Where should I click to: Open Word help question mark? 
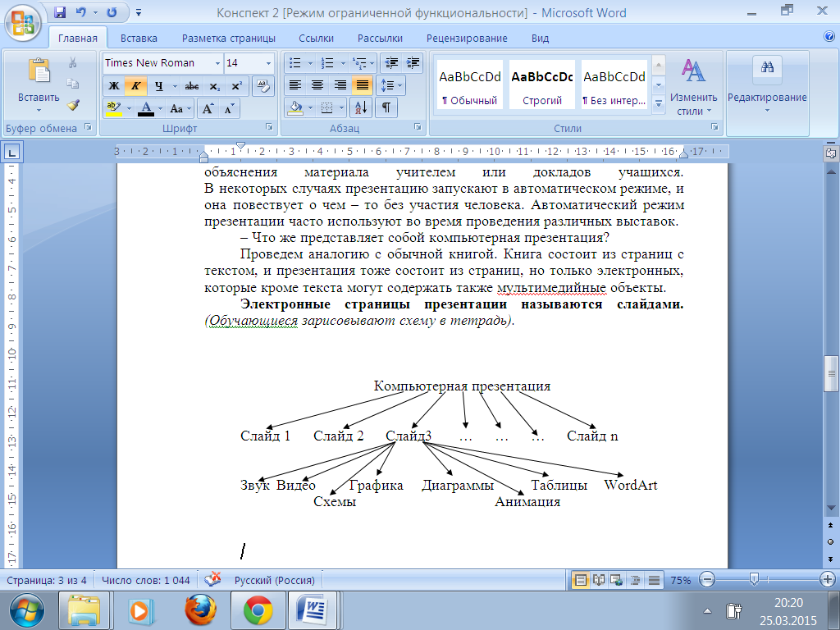[829, 36]
